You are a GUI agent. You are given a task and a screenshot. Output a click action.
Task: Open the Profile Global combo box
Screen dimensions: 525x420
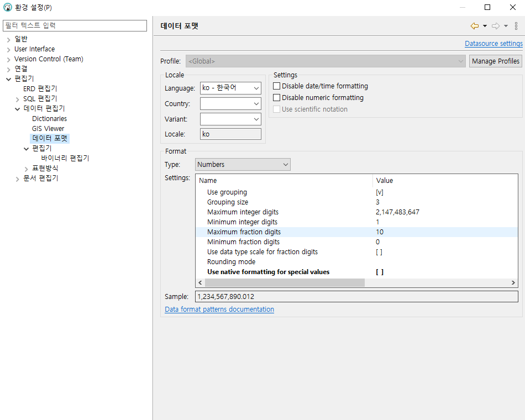point(326,61)
